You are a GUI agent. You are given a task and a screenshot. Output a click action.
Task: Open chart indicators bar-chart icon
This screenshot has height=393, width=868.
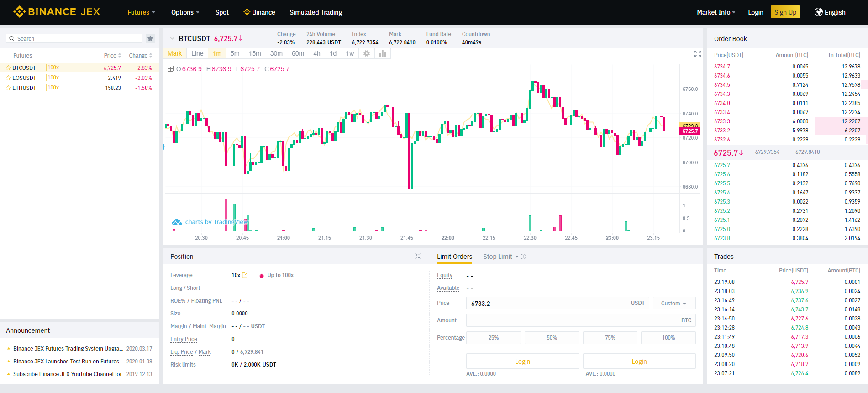click(383, 53)
